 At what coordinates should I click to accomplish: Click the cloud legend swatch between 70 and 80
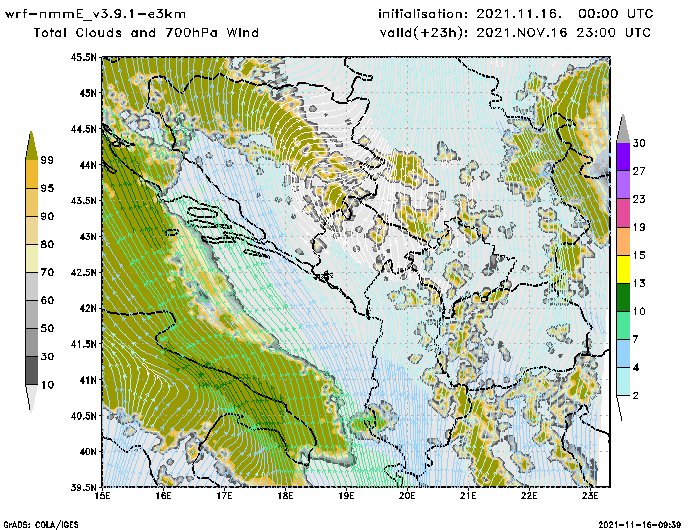tap(32, 259)
